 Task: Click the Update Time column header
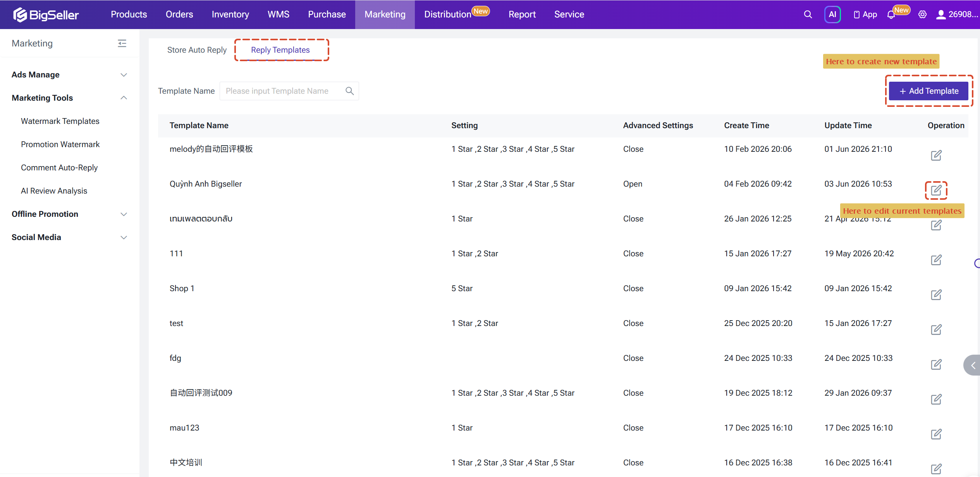[x=848, y=125]
